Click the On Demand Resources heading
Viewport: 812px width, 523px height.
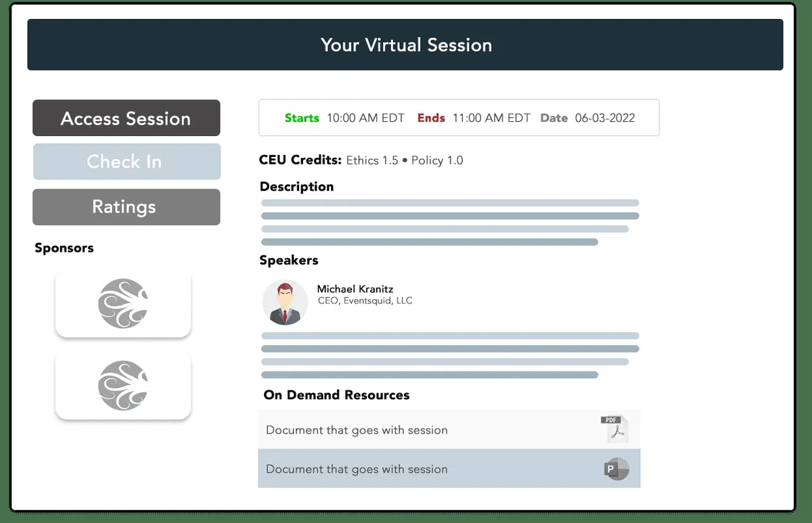pos(336,395)
